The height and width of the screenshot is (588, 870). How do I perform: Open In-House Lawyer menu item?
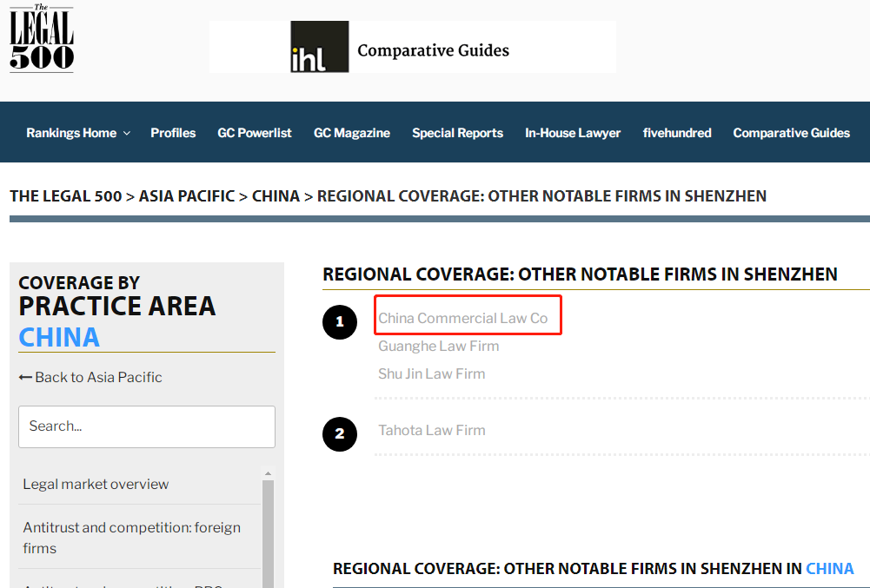(x=573, y=133)
